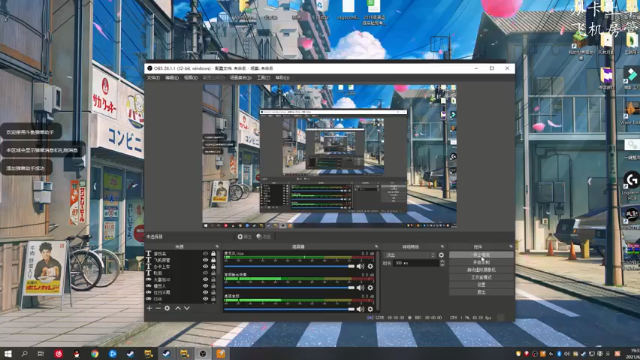The width and height of the screenshot is (640, 360).
Task: Select the CSGO source row
Action: 181,299
